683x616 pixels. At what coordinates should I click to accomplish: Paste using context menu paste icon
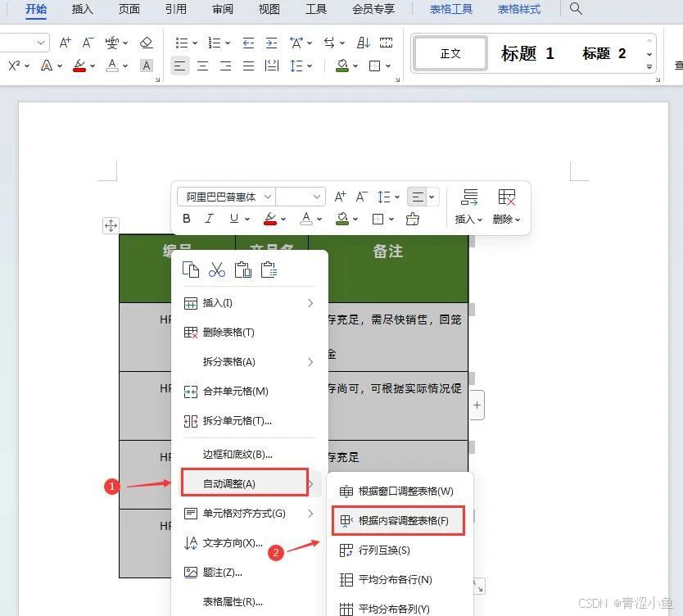click(243, 269)
